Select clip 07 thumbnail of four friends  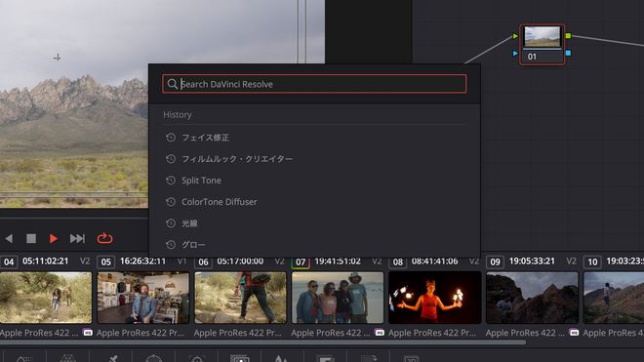pyautogui.click(x=338, y=298)
